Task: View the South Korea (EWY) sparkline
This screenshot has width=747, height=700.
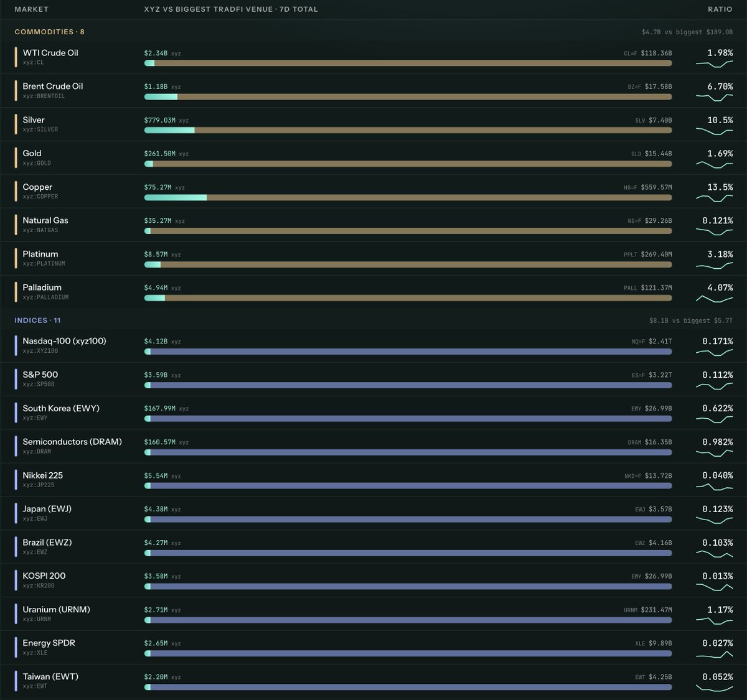Action: pyautogui.click(x=715, y=420)
